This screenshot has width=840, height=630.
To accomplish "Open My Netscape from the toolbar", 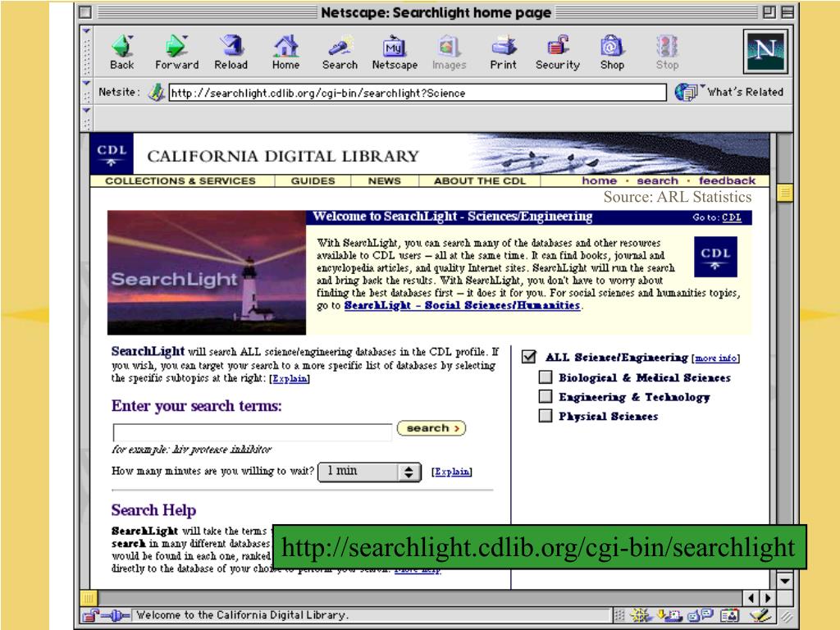I will (x=395, y=52).
